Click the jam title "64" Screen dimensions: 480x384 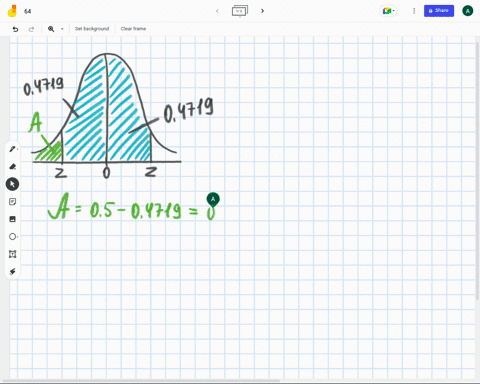[x=28, y=11]
